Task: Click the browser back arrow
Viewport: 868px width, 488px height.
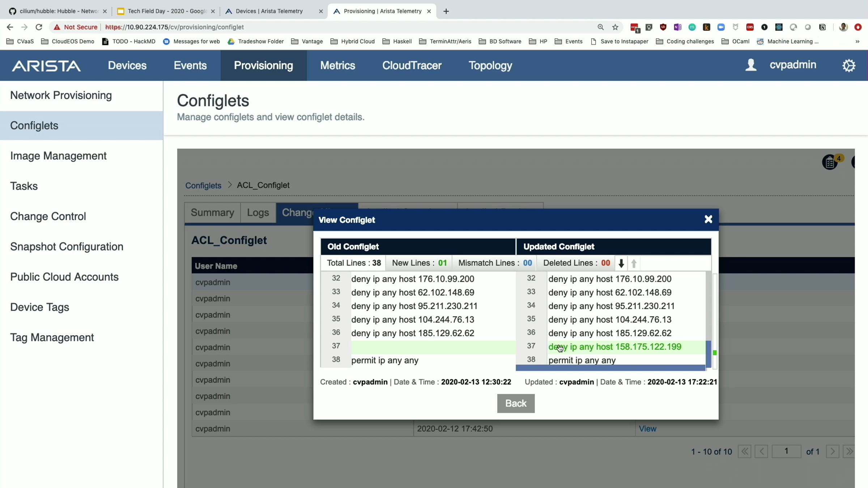Action: click(10, 27)
